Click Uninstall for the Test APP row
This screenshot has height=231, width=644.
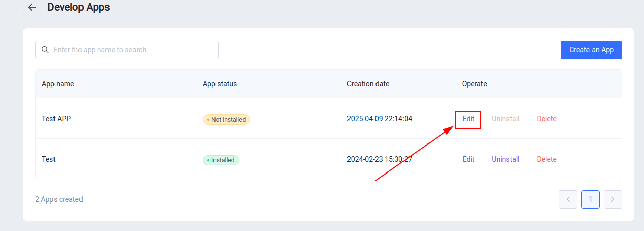(x=505, y=119)
